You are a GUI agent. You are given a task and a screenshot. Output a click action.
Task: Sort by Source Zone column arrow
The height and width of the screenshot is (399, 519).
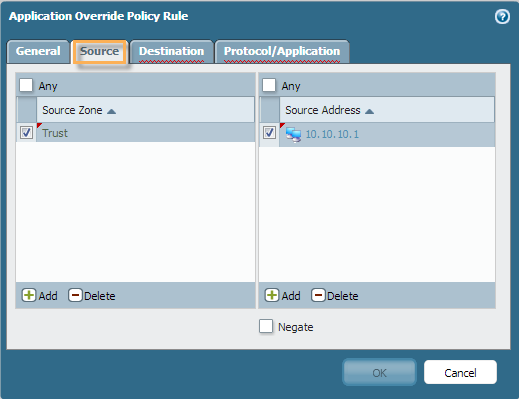click(x=111, y=111)
